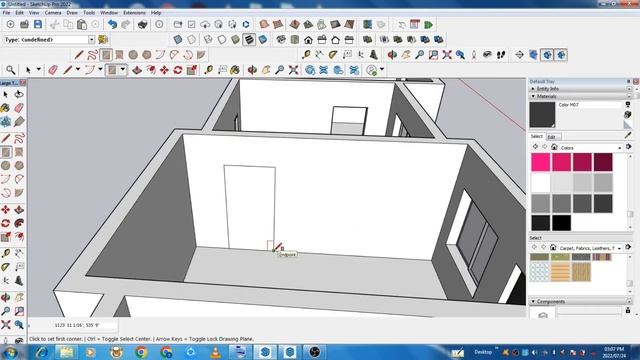Select the Circle tool in the drawing toolbar

point(133,55)
